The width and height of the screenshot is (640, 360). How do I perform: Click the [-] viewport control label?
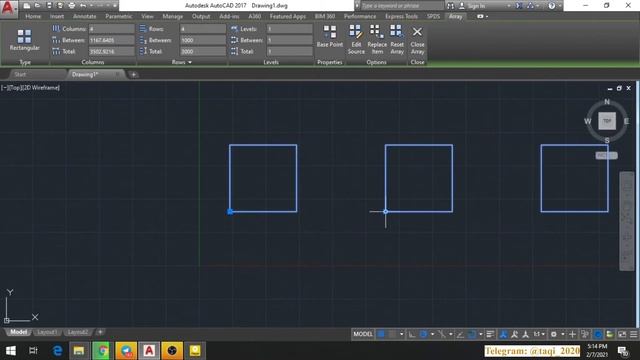click(x=4, y=87)
